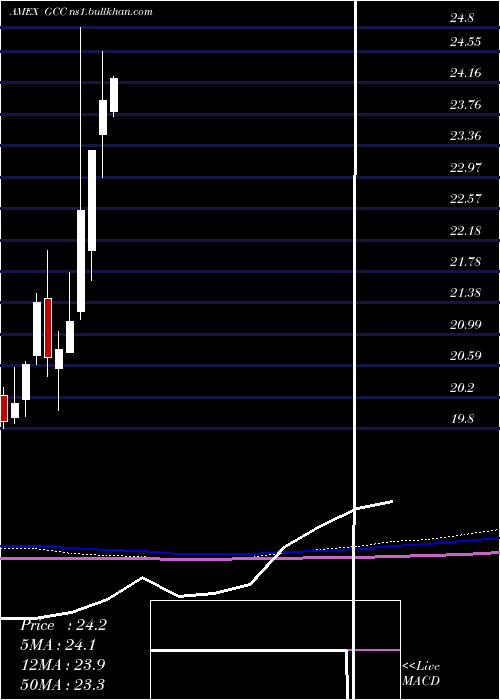500x700 pixels.
Task: Select the 22.57 price axis label
Action: coord(466,199)
